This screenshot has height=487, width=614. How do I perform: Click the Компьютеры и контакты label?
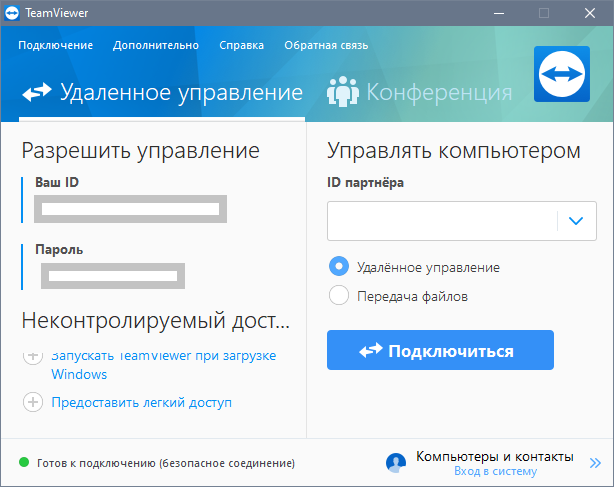pyautogui.click(x=495, y=456)
